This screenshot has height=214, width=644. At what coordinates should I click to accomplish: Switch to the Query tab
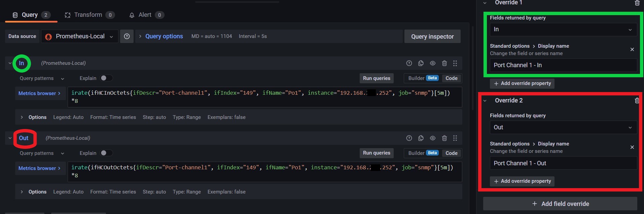[31, 15]
